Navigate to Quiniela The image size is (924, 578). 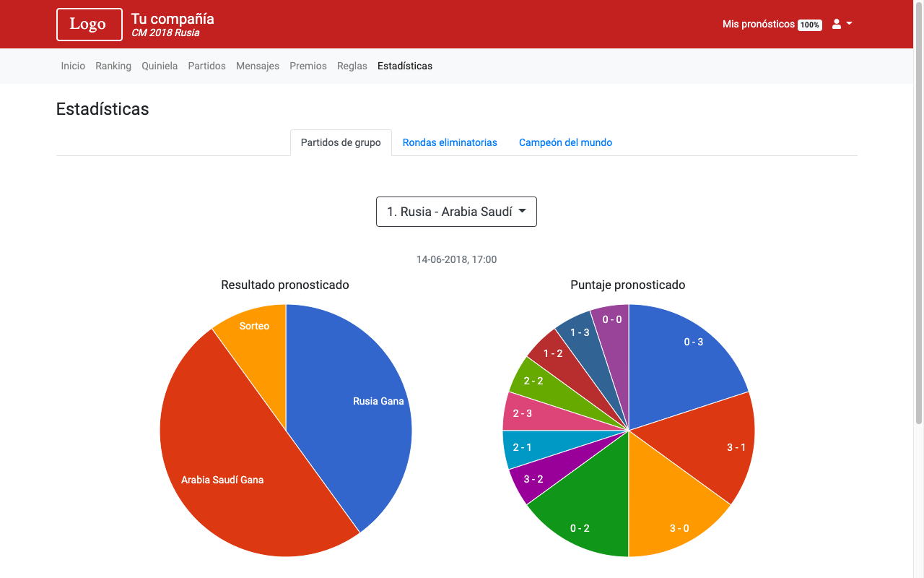pyautogui.click(x=160, y=66)
